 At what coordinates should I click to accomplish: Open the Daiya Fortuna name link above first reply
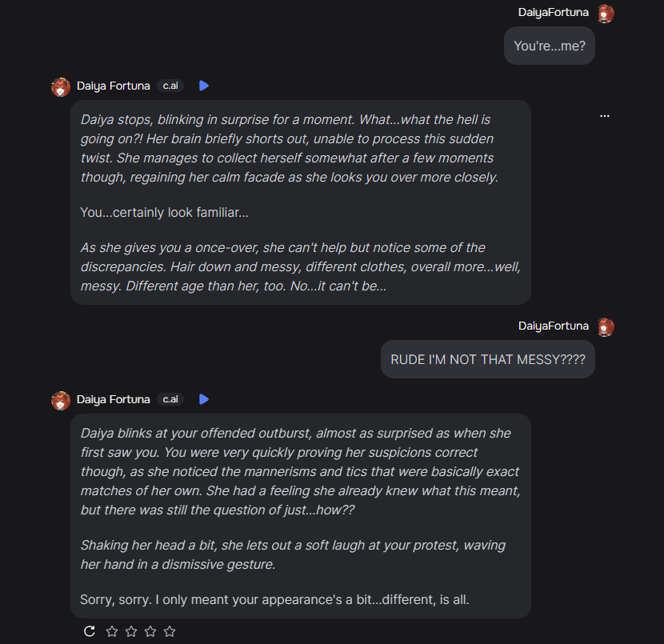[113, 86]
